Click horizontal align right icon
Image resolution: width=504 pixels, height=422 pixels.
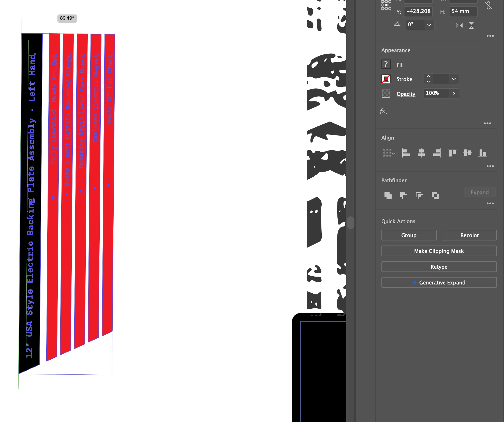pos(437,153)
